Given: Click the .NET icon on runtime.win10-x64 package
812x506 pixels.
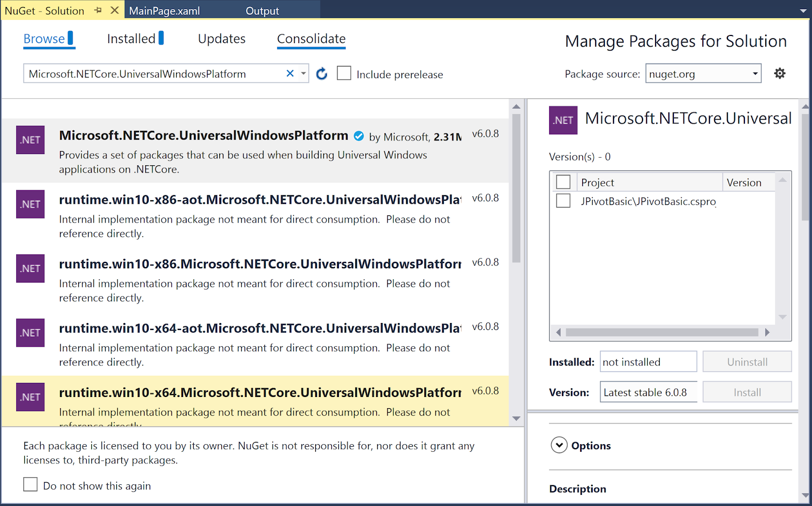Looking at the screenshot, I should click(x=30, y=397).
